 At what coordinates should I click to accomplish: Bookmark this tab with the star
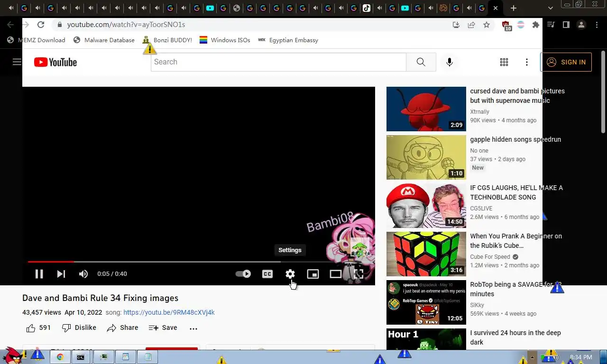coord(487,25)
